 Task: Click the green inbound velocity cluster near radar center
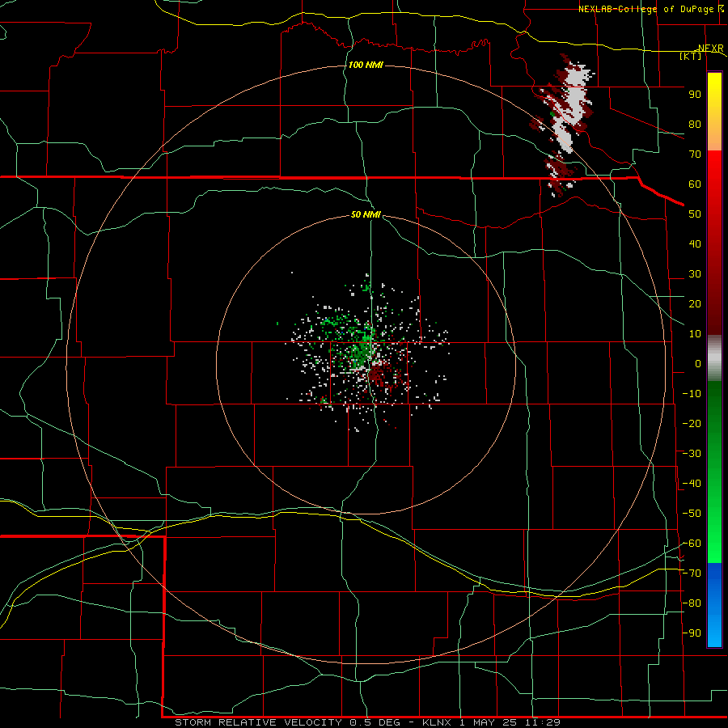pyautogui.click(x=360, y=346)
